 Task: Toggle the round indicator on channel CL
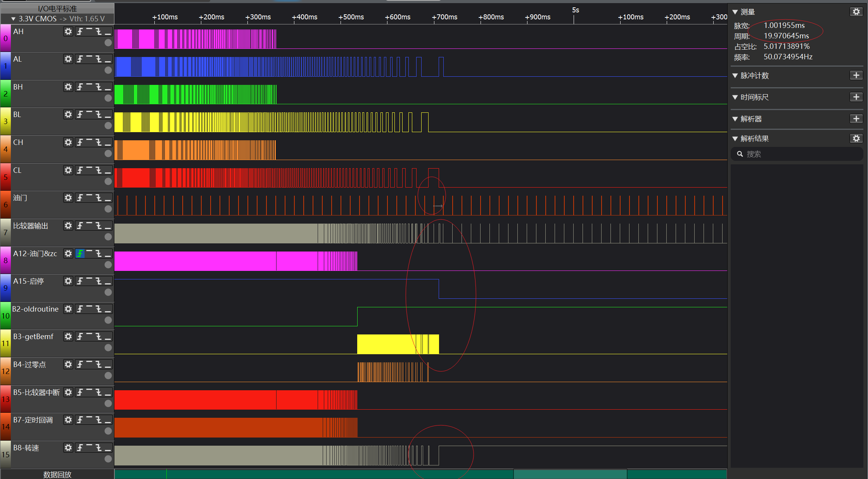tap(108, 181)
